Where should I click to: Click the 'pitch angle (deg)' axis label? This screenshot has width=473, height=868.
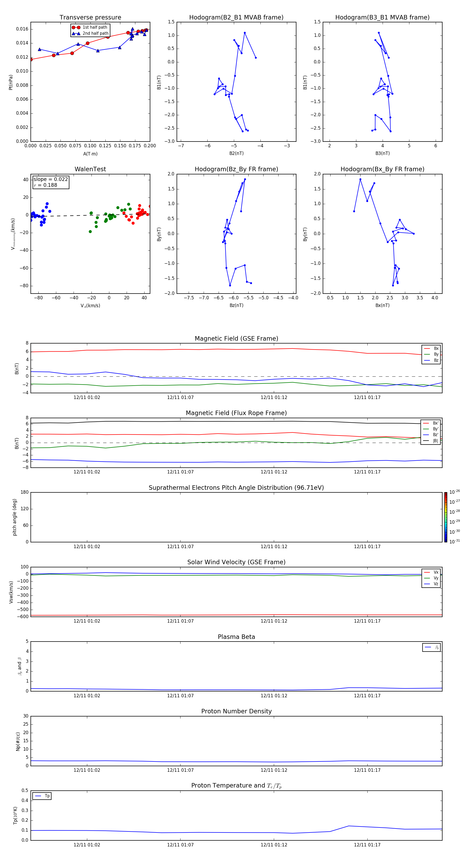pyautogui.click(x=14, y=517)
